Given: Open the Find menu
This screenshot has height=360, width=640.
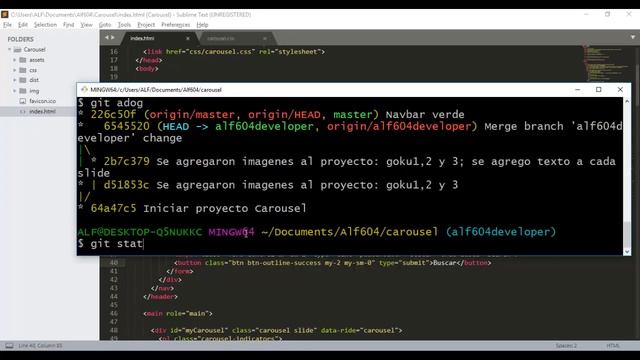Looking at the screenshot, I should click(68, 25).
